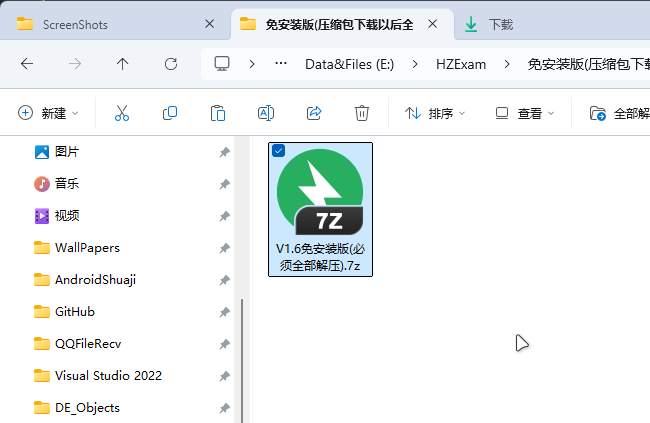Unpin Visual Studio 2022 using its pin icon
Screen dimensions: 650x423
pyautogui.click(x=224, y=376)
